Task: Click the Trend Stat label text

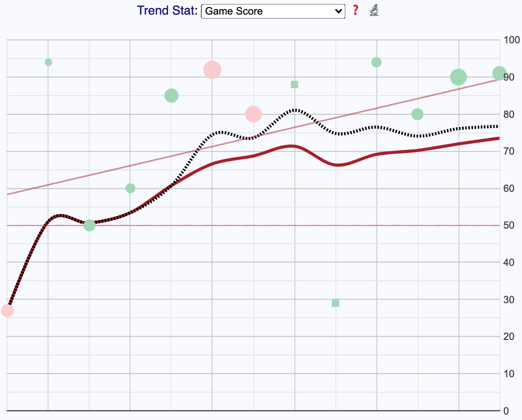Action: click(167, 11)
